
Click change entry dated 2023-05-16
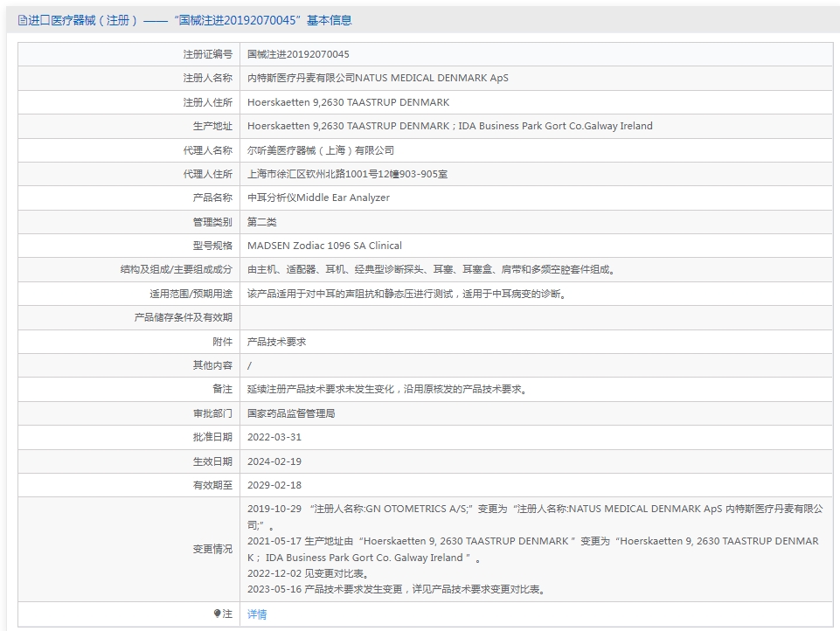pyautogui.click(x=397, y=590)
